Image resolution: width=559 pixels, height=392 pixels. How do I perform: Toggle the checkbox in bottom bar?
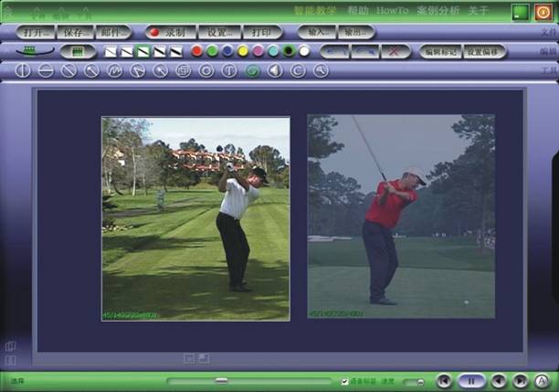pos(344,381)
